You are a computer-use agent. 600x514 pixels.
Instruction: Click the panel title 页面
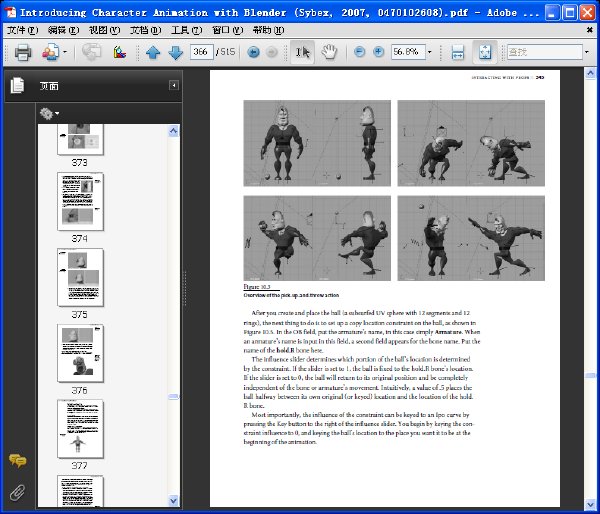49,86
